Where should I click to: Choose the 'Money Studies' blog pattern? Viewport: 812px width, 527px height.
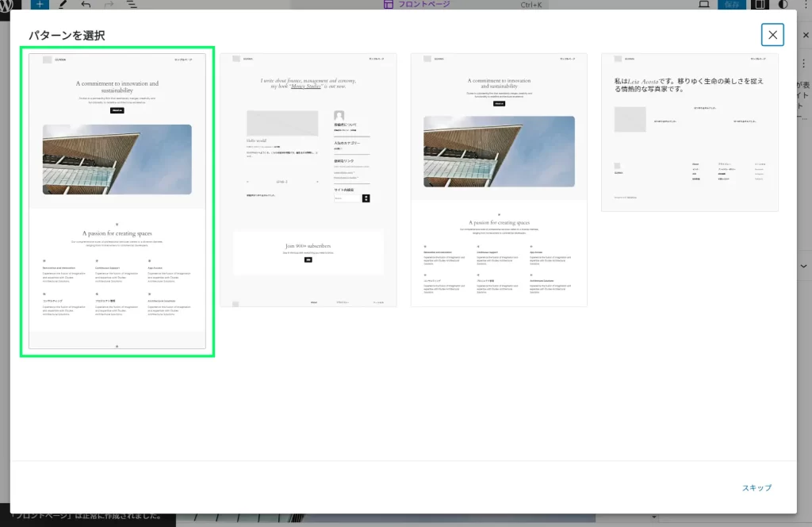(308, 180)
